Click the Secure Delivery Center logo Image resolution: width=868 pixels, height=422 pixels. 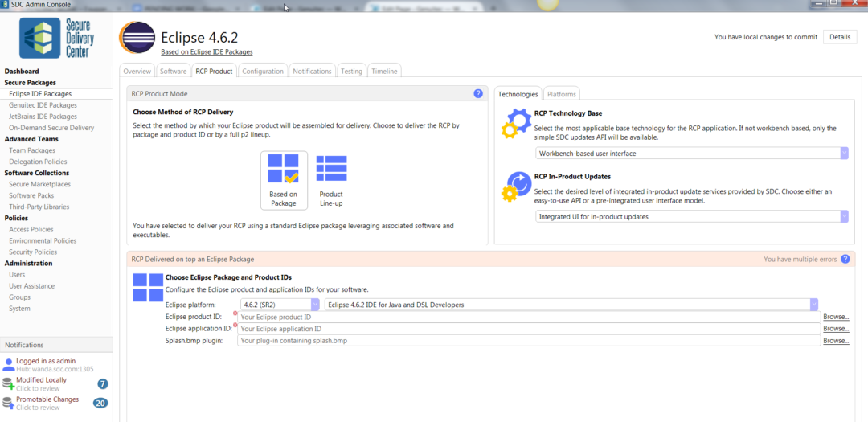(56, 38)
